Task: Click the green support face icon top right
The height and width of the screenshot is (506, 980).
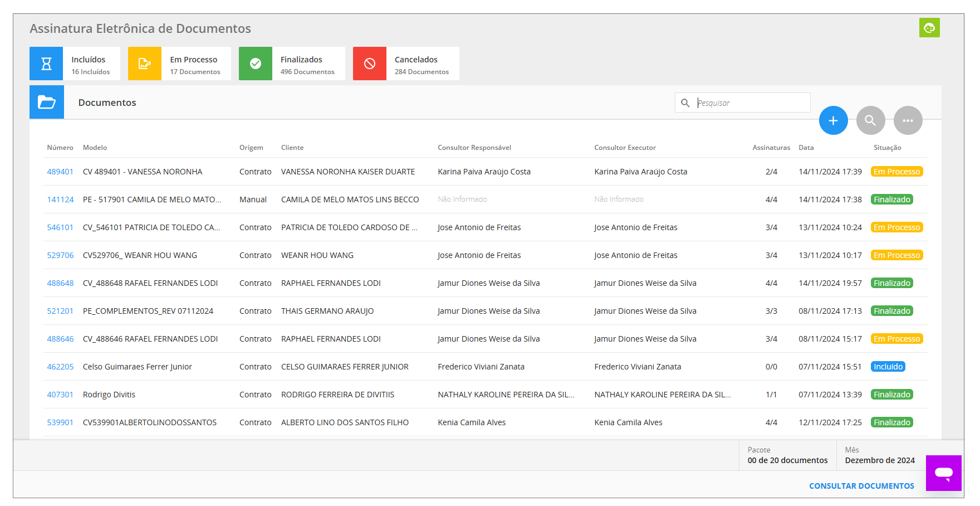Action: pos(929,28)
